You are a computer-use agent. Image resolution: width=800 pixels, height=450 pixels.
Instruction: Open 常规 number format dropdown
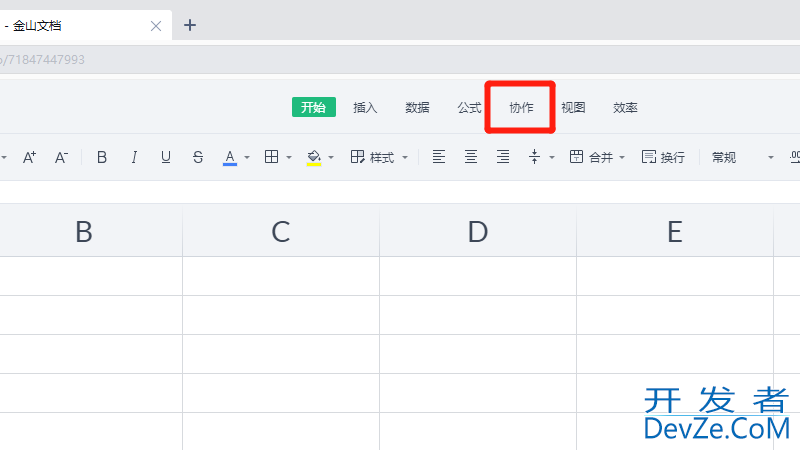pyautogui.click(x=742, y=157)
